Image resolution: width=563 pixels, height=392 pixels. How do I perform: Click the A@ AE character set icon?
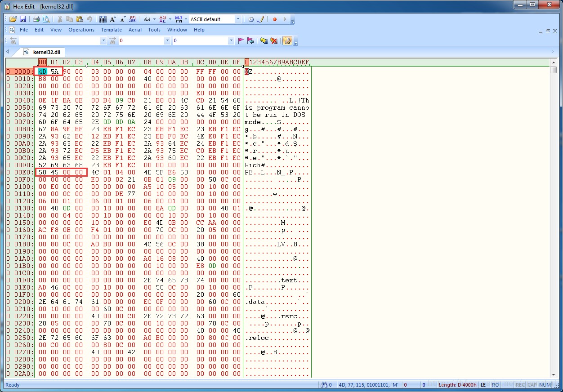[x=163, y=19]
